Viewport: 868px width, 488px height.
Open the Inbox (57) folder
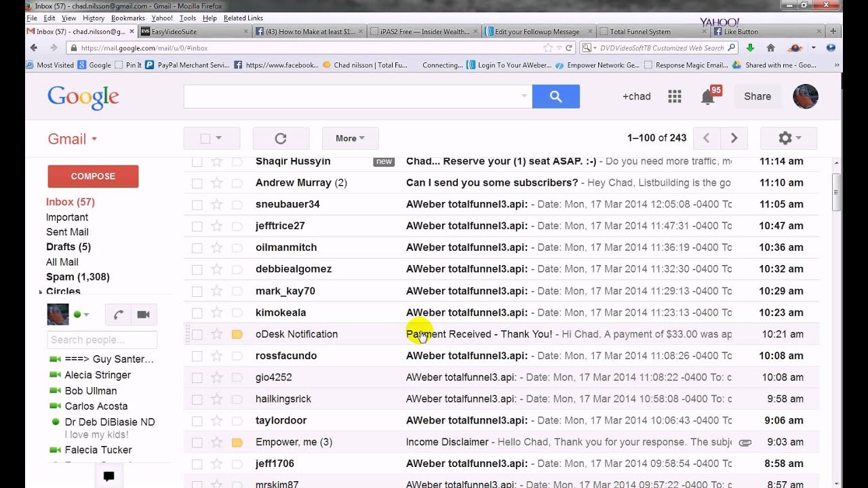pyautogui.click(x=71, y=202)
